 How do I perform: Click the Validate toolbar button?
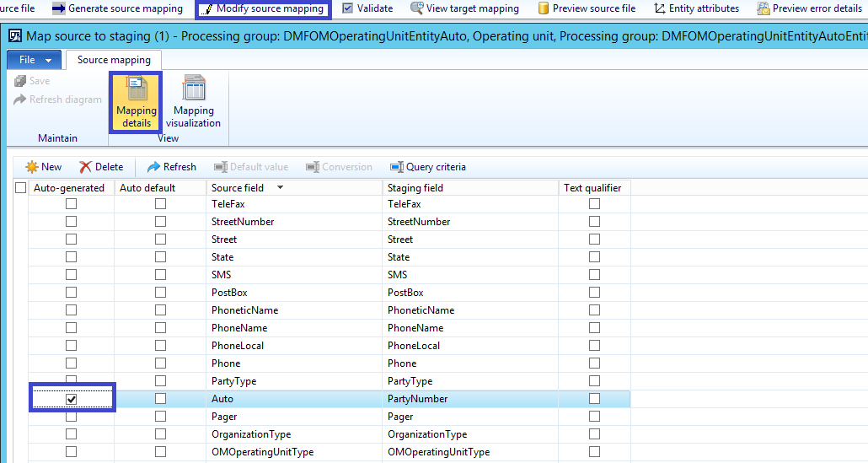[367, 8]
